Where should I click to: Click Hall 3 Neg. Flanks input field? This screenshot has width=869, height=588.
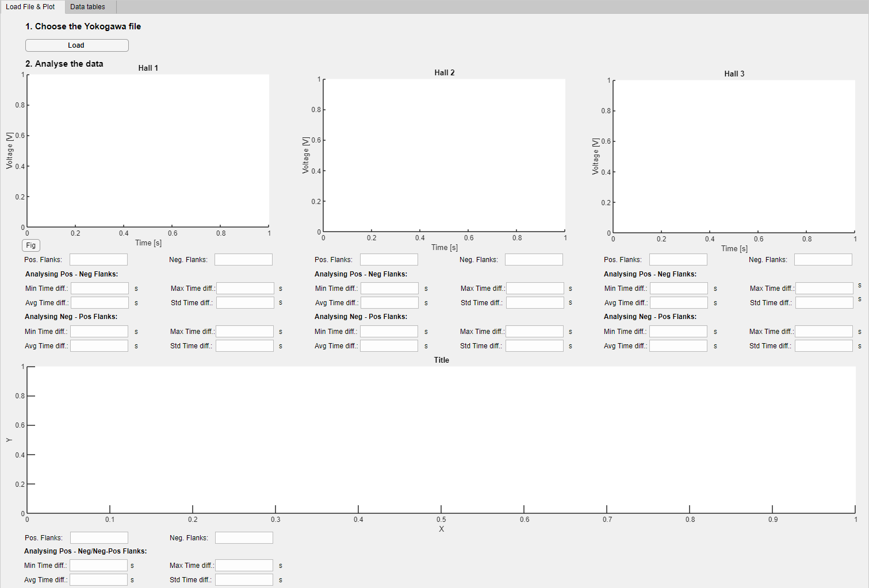click(x=823, y=260)
